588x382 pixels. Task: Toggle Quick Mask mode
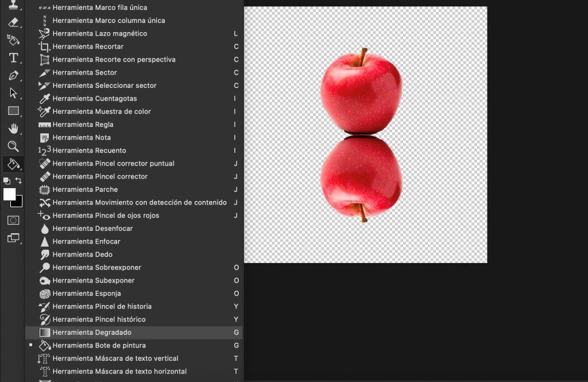pos(13,220)
